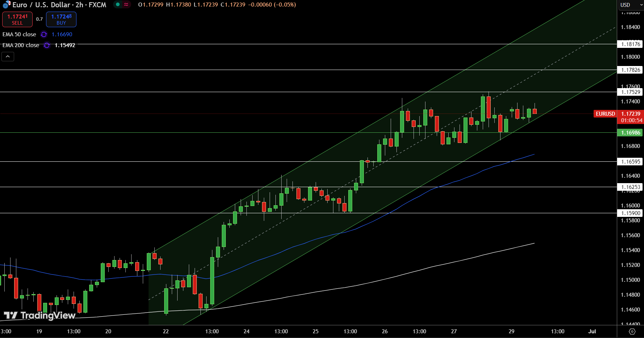Click the green market status dot

[117, 5]
